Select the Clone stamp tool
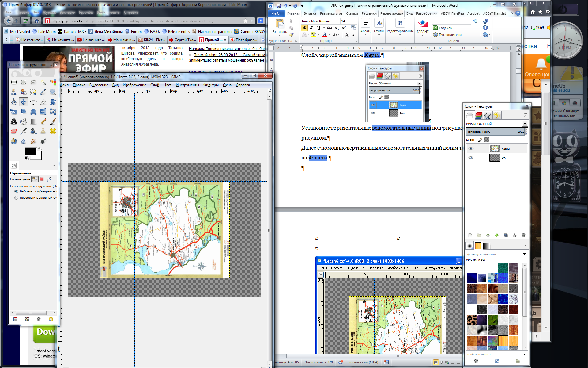The image size is (588, 368). 43,131
